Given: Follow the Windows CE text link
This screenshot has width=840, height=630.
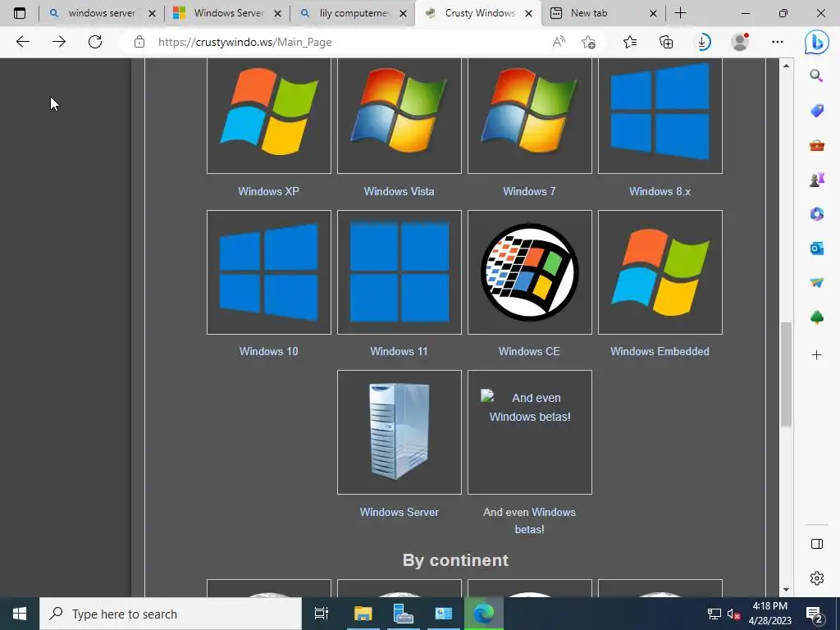Looking at the screenshot, I should point(529,351).
